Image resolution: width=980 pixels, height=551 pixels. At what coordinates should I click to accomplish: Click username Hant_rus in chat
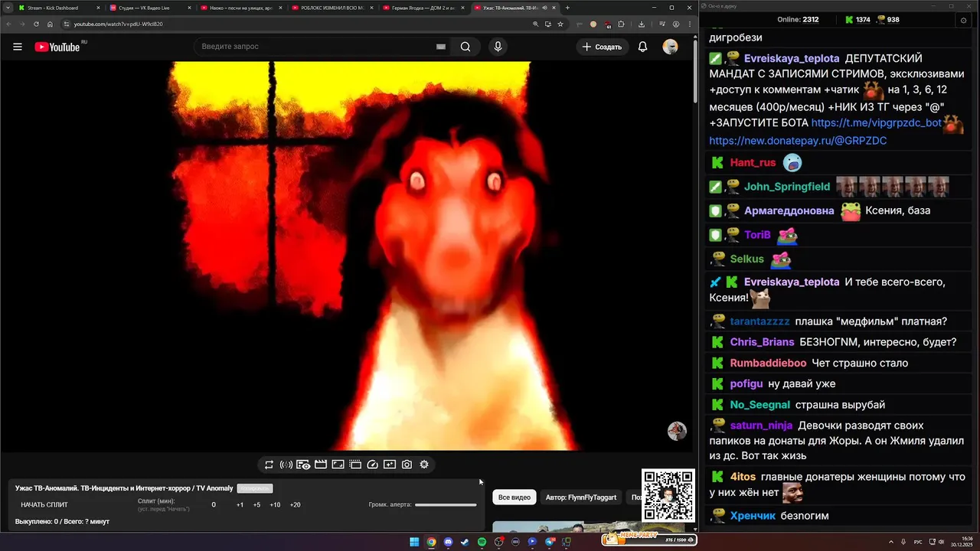753,162
